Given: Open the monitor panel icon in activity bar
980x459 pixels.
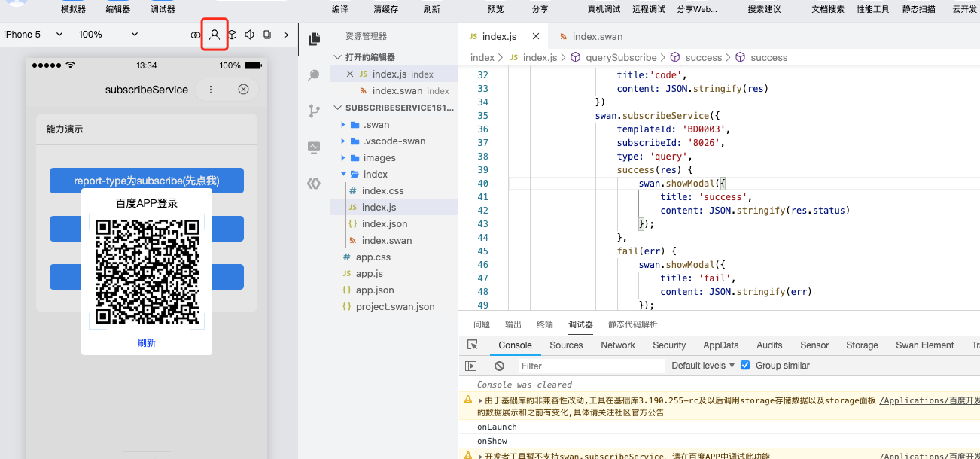Looking at the screenshot, I should click(x=315, y=147).
